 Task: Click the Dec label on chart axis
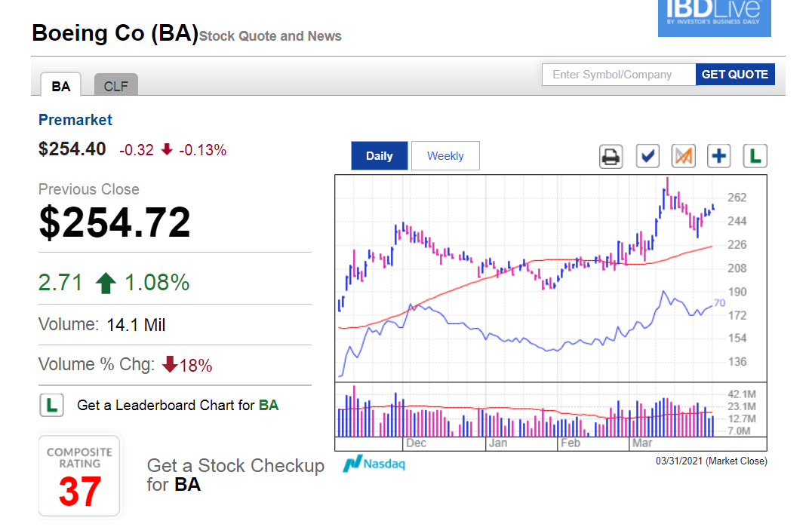click(x=416, y=443)
